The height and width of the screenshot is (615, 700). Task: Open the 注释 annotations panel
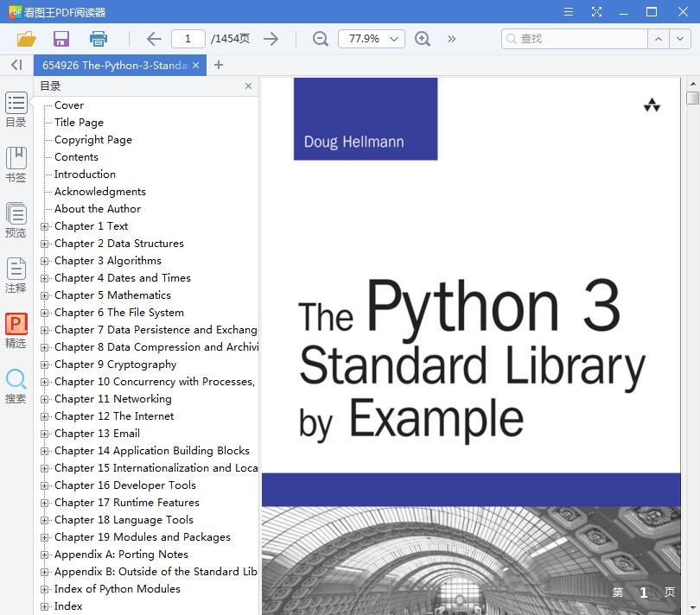pyautogui.click(x=16, y=275)
